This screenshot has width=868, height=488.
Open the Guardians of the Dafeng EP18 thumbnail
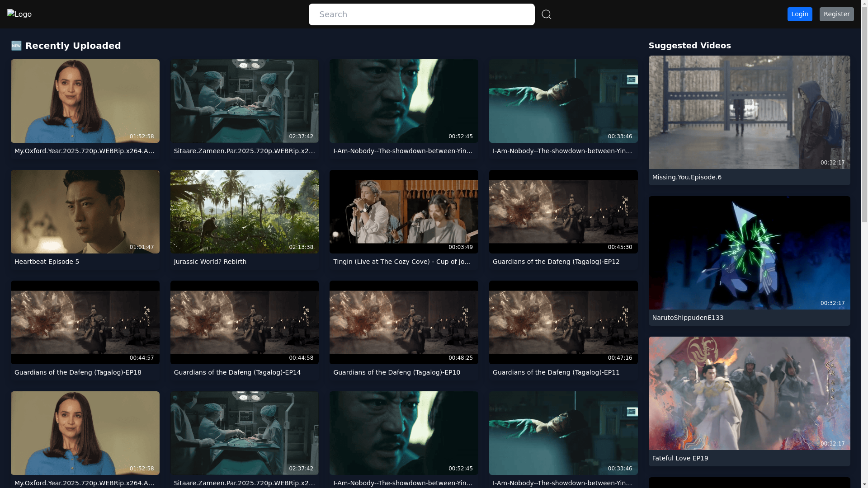(x=85, y=322)
